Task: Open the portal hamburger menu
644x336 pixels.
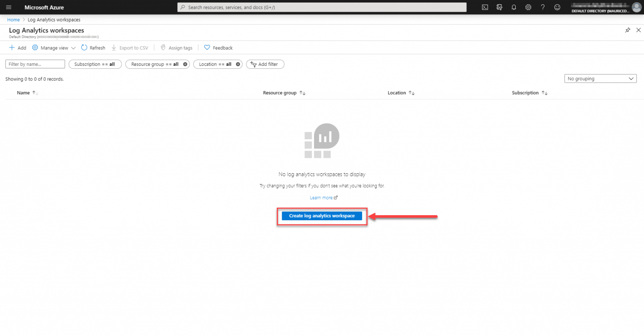Action: tap(8, 7)
